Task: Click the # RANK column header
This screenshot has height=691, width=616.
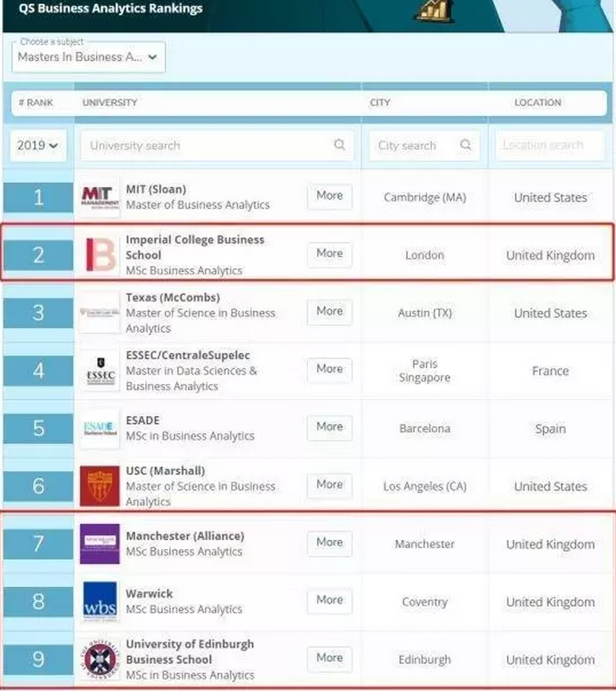Action: tap(36, 102)
